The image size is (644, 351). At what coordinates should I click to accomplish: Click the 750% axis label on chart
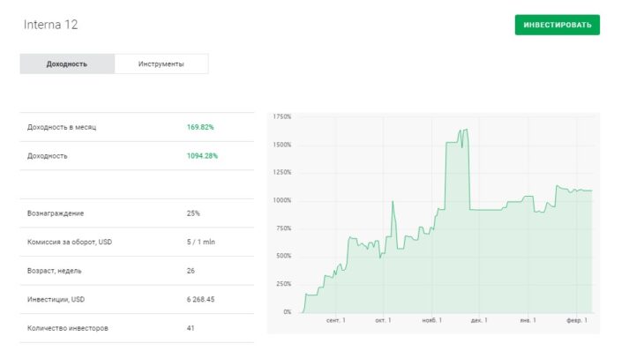283,228
